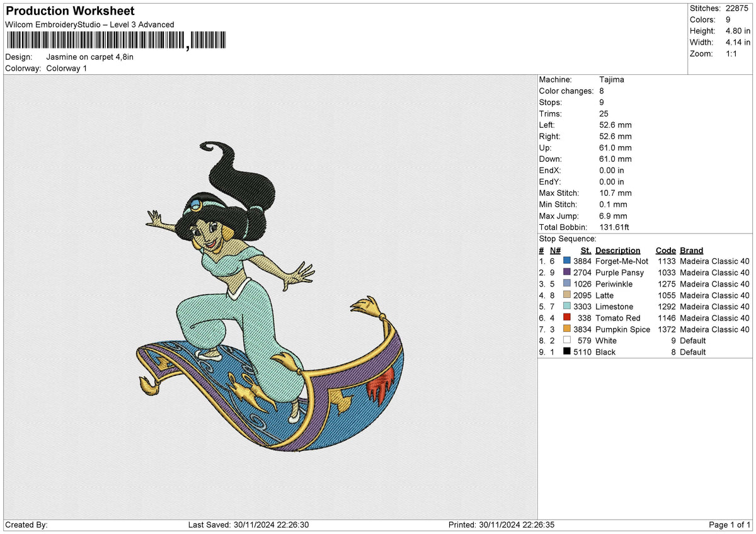Click the Color changes value 8
The height and width of the screenshot is (534, 756).
point(602,91)
